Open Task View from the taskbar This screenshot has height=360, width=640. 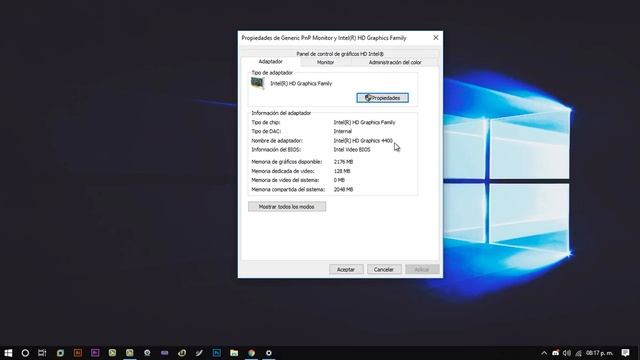tap(42, 353)
